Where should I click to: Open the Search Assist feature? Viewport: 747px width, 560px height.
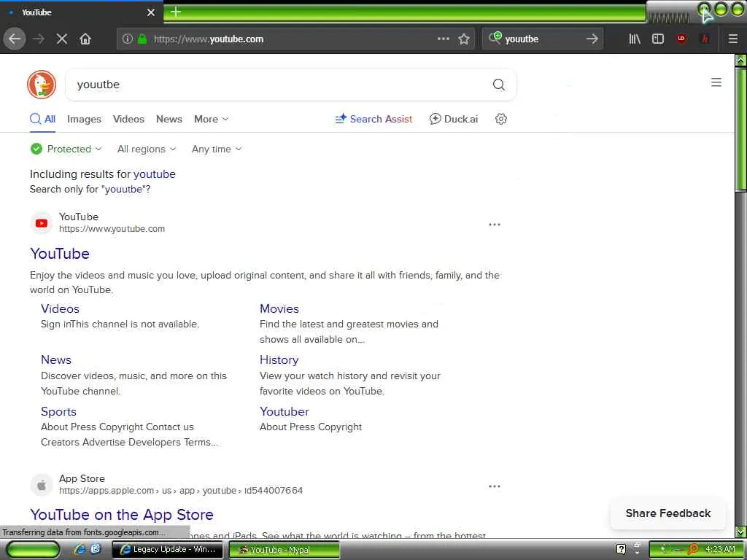click(374, 119)
